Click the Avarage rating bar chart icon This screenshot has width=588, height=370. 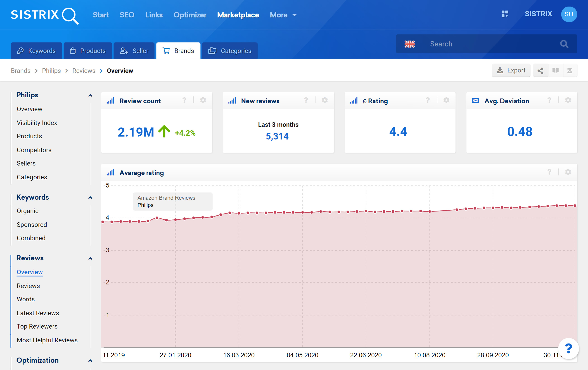click(110, 172)
